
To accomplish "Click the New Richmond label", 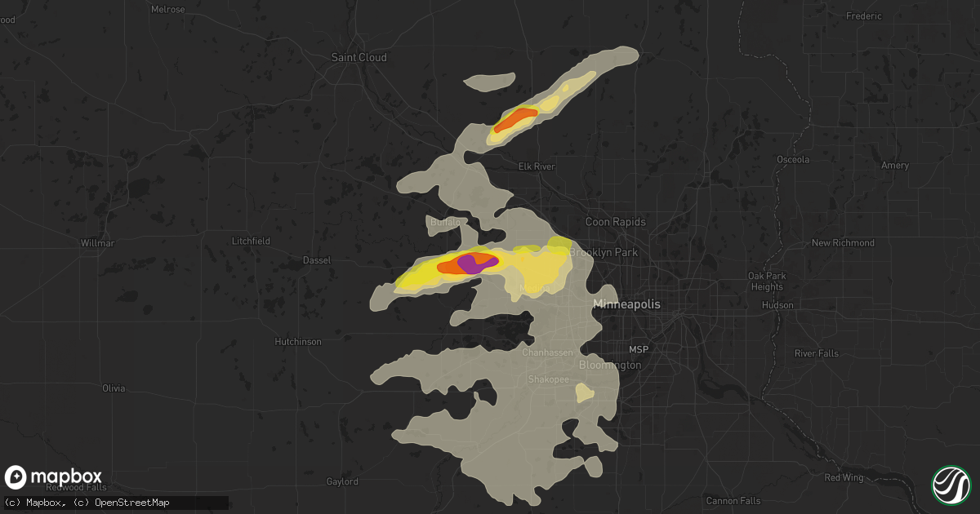I will tap(843, 243).
